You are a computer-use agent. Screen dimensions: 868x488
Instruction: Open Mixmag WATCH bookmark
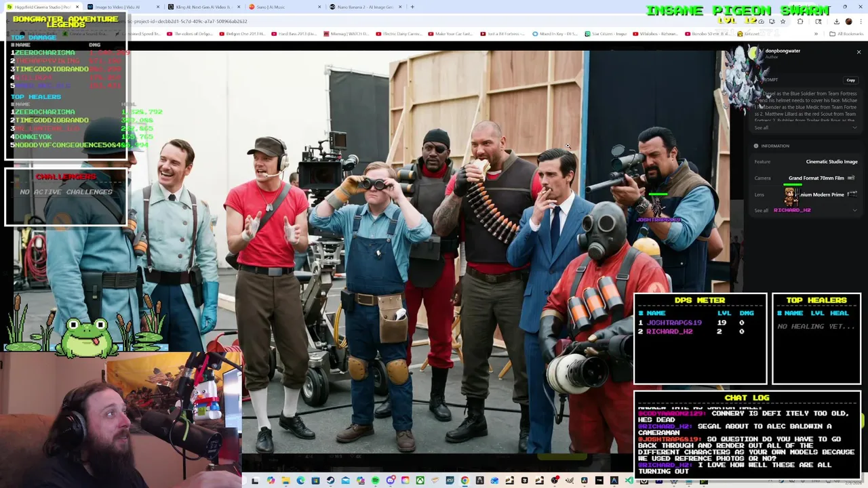coord(347,34)
